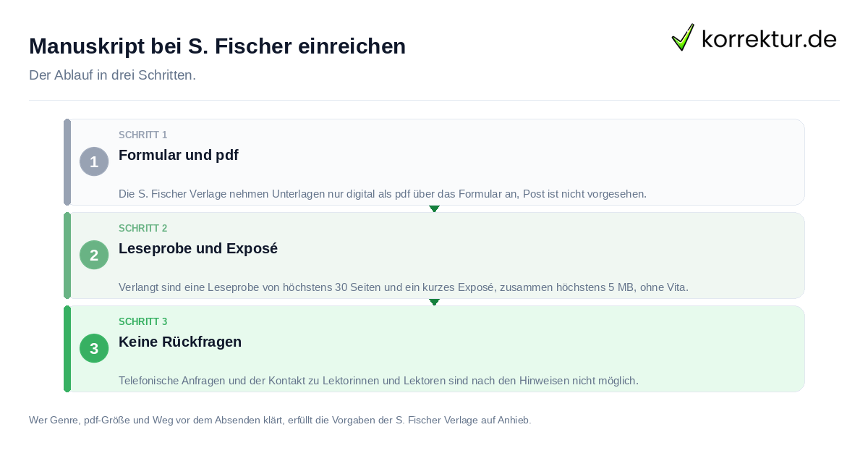Click the down arrow below step 1

coord(434,208)
